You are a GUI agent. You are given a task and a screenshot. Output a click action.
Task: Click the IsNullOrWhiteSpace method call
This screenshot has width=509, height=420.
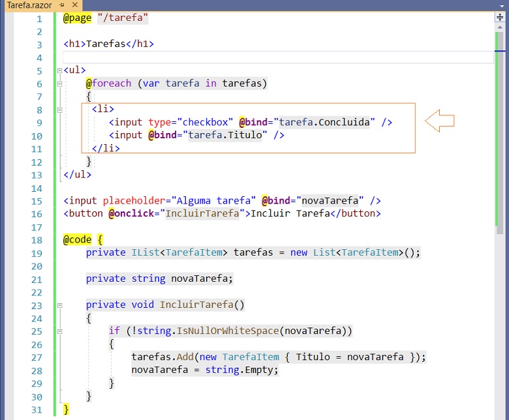pos(228,331)
